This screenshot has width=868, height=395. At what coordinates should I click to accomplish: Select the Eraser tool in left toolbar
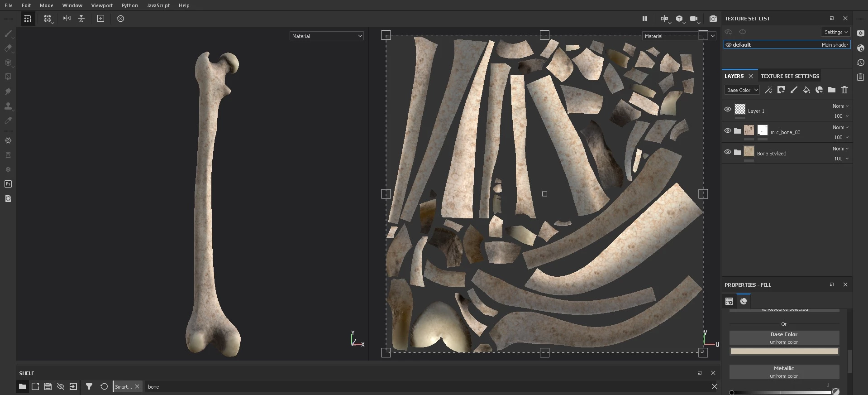click(8, 48)
